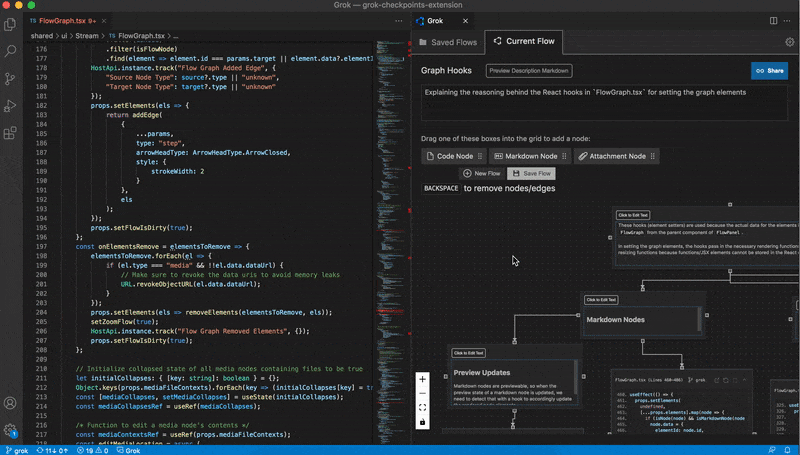
Task: Open code node in editor icon
Action: [716, 380]
